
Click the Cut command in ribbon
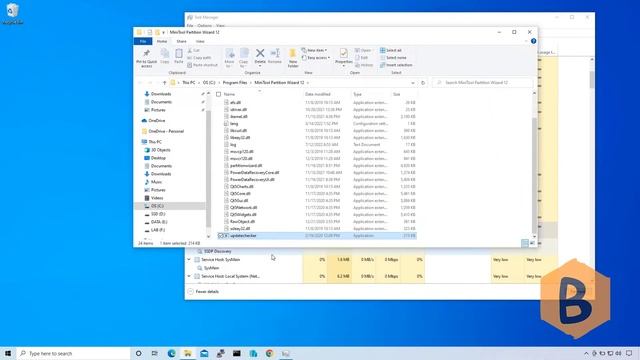click(x=194, y=50)
